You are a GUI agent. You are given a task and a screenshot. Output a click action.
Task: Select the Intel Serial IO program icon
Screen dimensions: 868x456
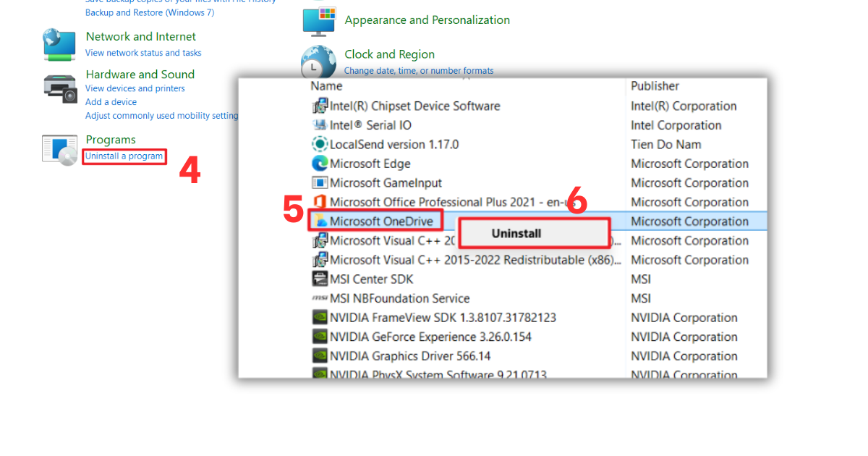click(x=320, y=125)
